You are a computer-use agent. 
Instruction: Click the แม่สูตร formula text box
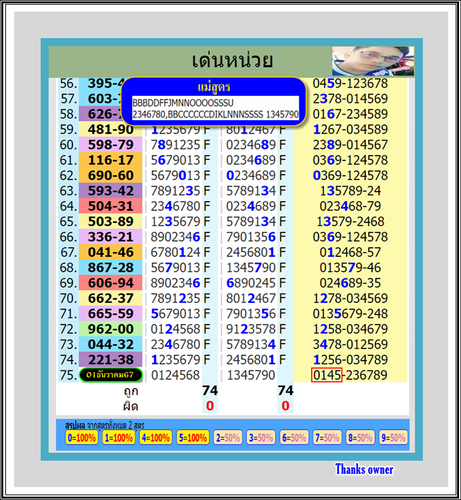[x=215, y=108]
